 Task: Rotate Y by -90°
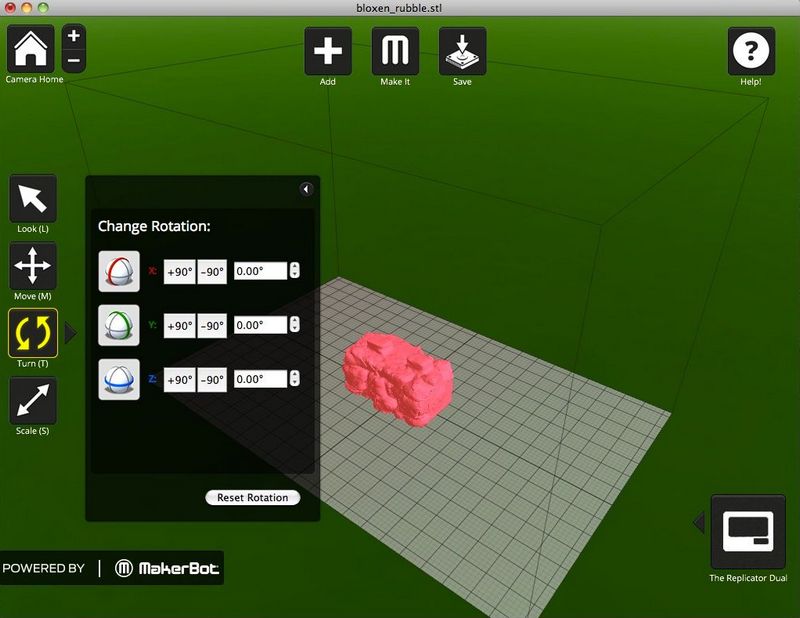coord(212,326)
